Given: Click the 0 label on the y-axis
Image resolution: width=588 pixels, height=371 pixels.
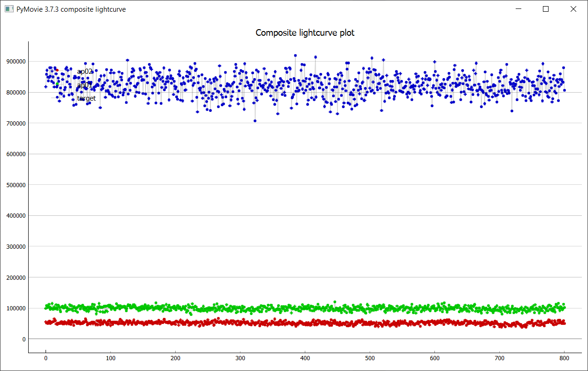Looking at the screenshot, I should click(24, 339).
